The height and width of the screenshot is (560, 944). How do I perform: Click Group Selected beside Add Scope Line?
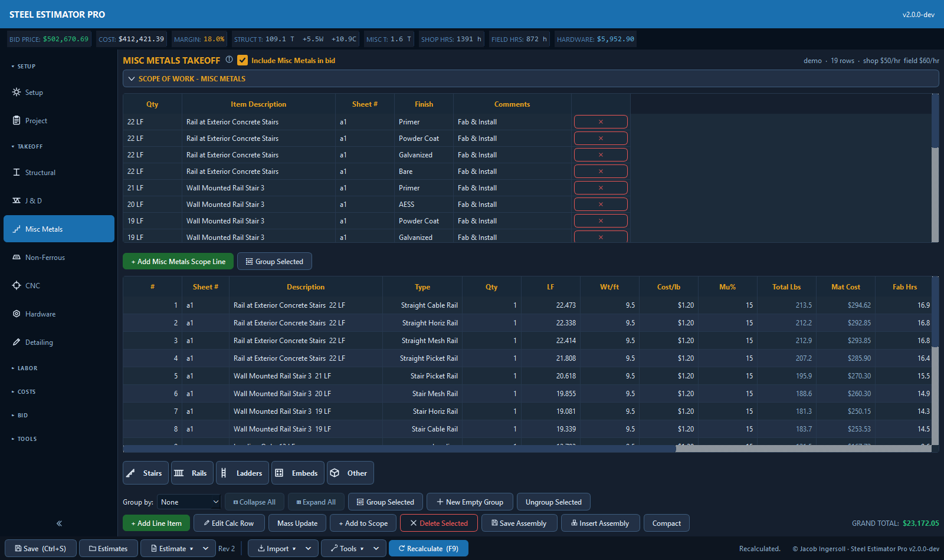coord(274,261)
